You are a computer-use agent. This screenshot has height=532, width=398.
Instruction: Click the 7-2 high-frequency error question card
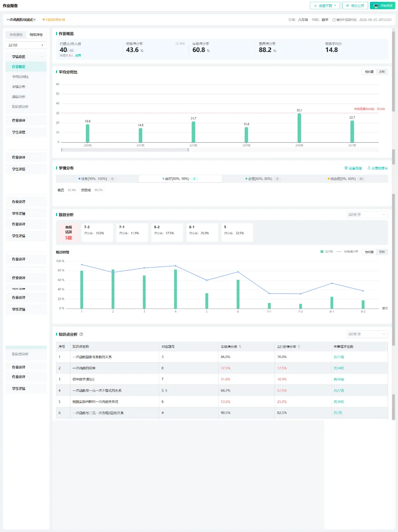coord(97,232)
